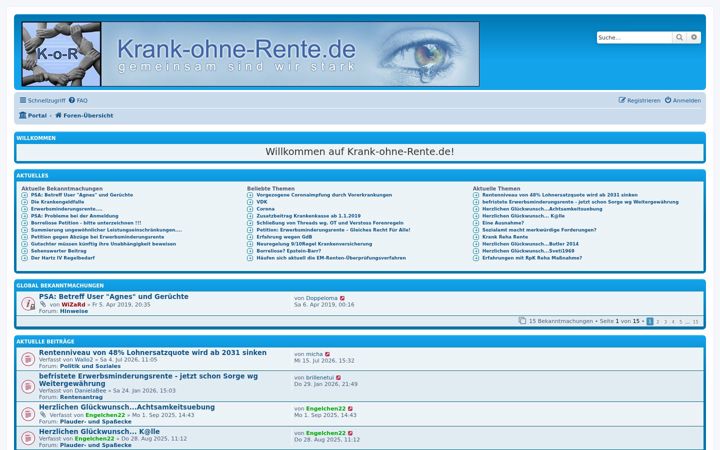Open topic 'Herzlichen Glückwunsch...Achtsamkeitsuebung' in Aktuelle Beiträge

[127, 407]
